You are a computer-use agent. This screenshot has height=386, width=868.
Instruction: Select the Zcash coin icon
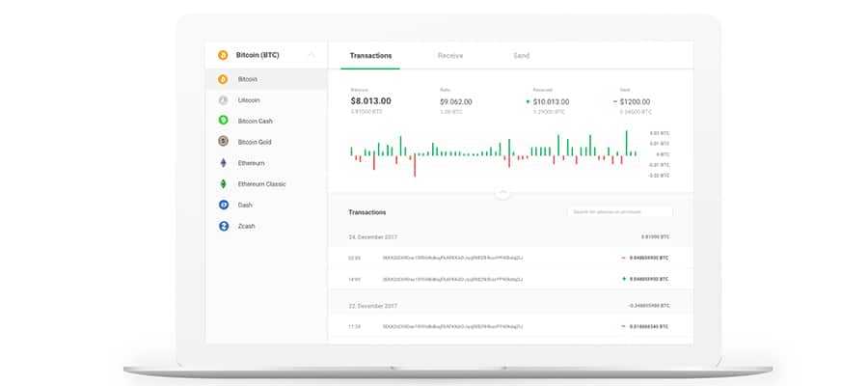click(224, 226)
